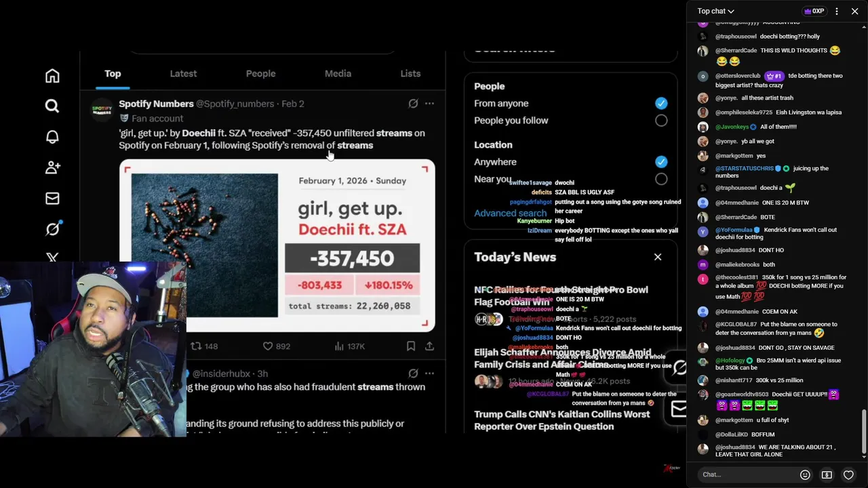
Task: Open more options on insiderhubx post
Action: (x=429, y=373)
